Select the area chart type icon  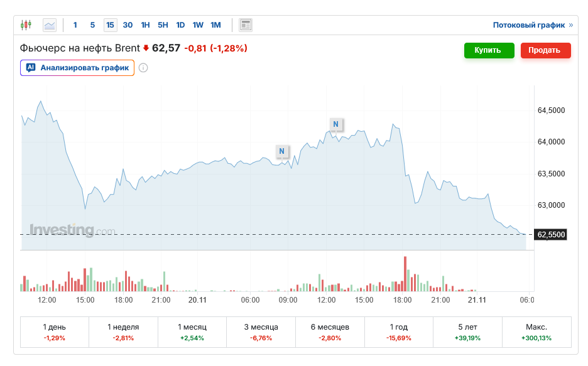coord(50,25)
